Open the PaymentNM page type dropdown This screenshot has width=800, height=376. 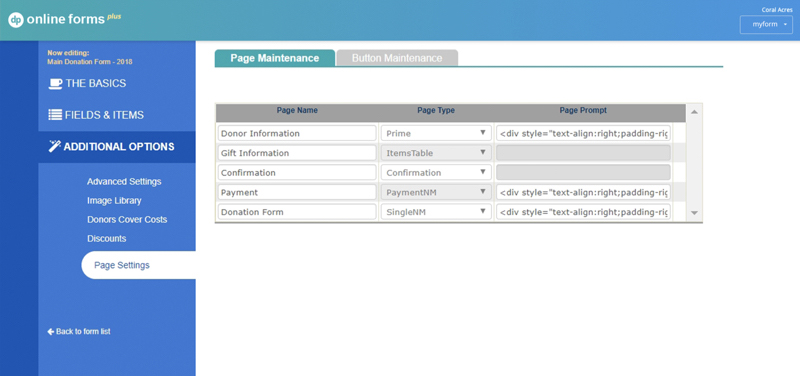[x=436, y=192]
